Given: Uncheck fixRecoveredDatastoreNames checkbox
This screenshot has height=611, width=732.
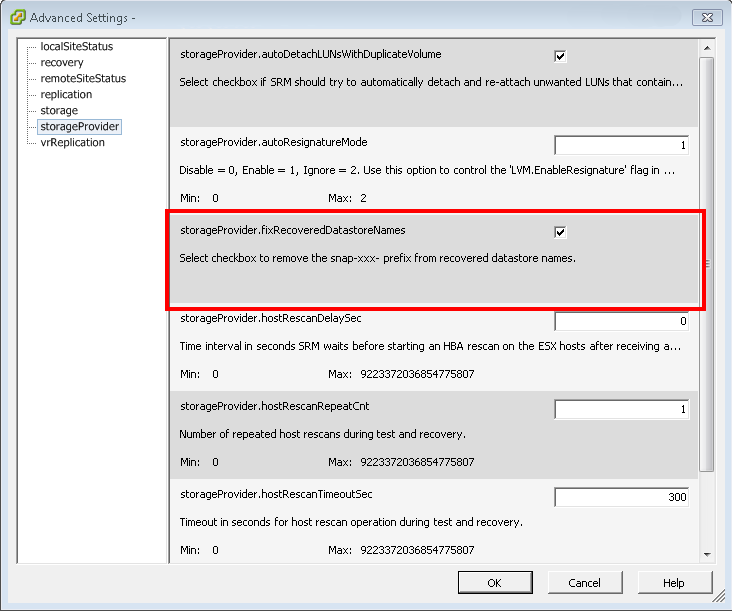Looking at the screenshot, I should tap(560, 232).
